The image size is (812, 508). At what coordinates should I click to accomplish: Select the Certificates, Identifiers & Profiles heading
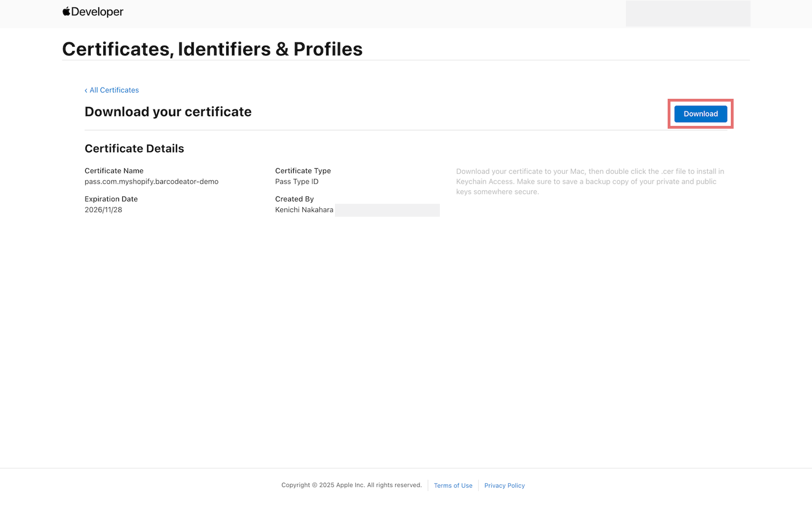coord(213,49)
